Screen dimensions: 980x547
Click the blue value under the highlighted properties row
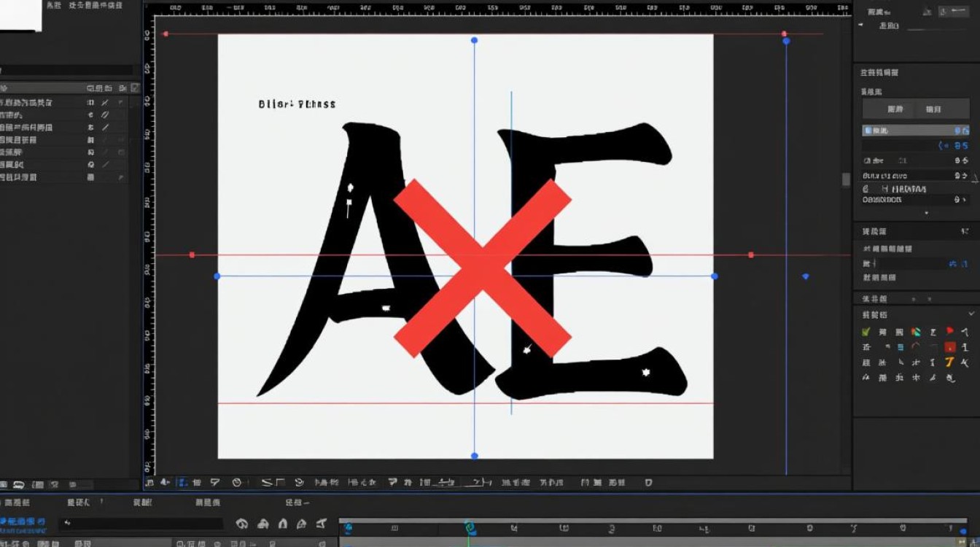(x=960, y=146)
